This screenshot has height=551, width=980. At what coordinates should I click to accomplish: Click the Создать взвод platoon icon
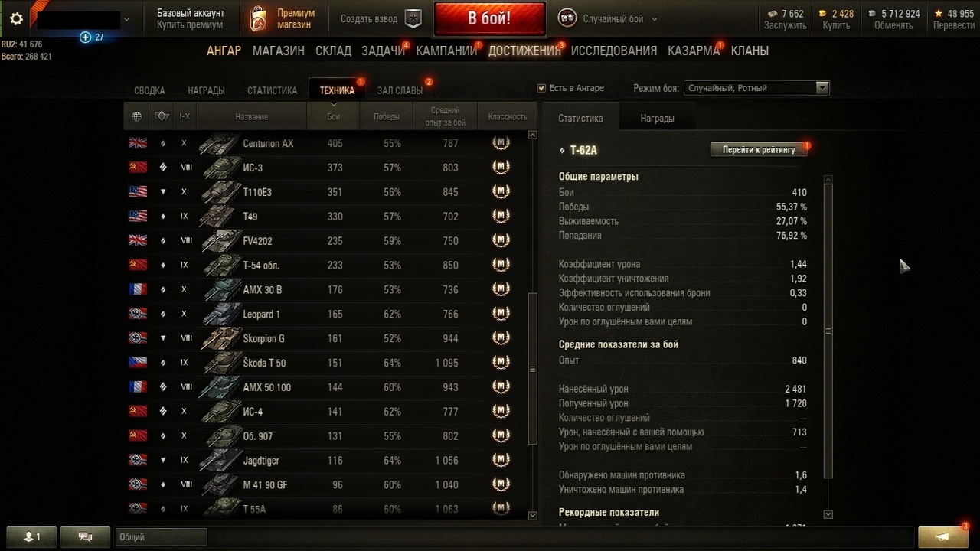pyautogui.click(x=413, y=19)
